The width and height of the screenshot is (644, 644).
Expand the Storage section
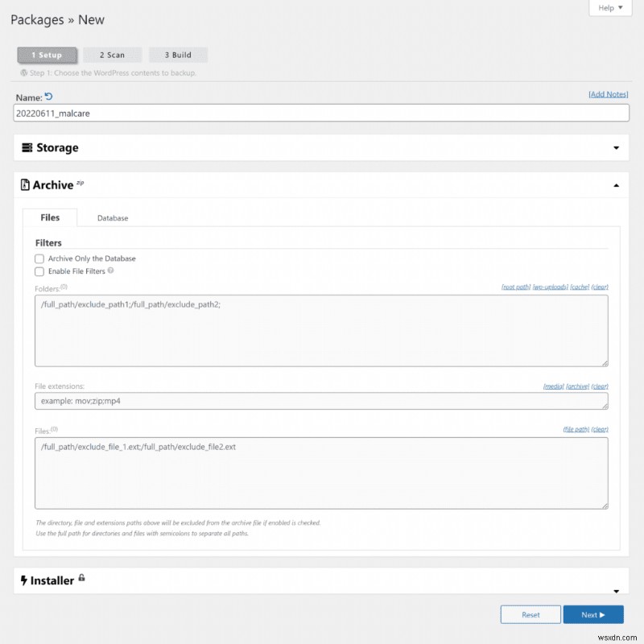pyautogui.click(x=617, y=147)
